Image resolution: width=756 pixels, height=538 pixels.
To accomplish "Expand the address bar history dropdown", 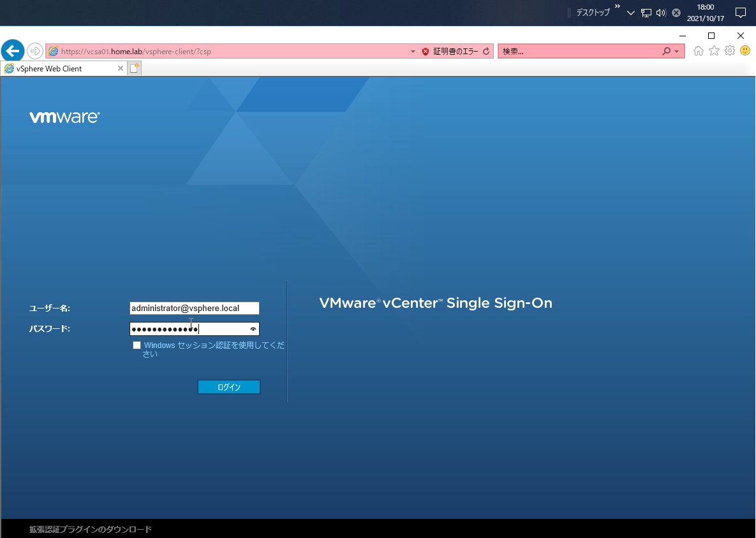I will coord(413,52).
